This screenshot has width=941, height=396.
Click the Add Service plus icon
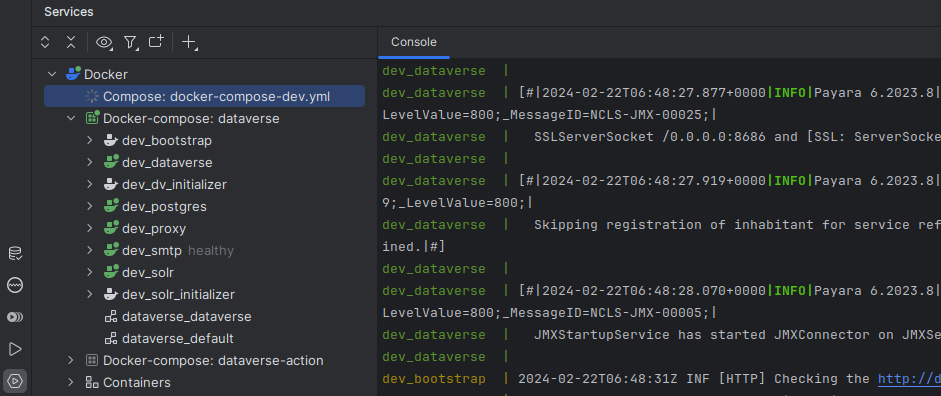point(189,42)
